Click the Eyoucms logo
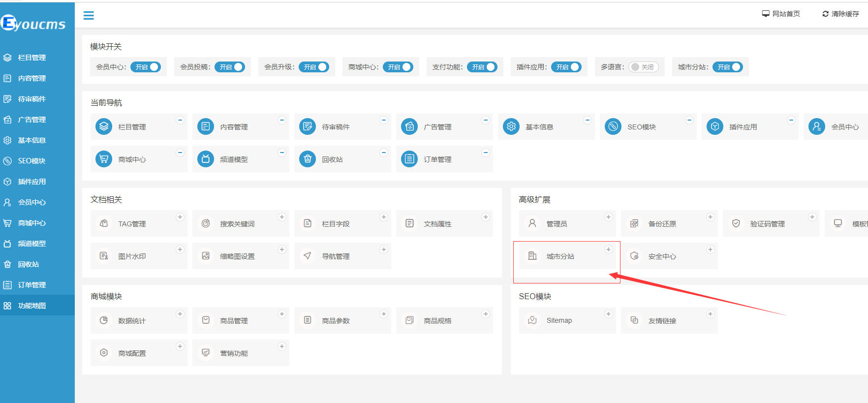The width and height of the screenshot is (868, 403). (x=33, y=24)
